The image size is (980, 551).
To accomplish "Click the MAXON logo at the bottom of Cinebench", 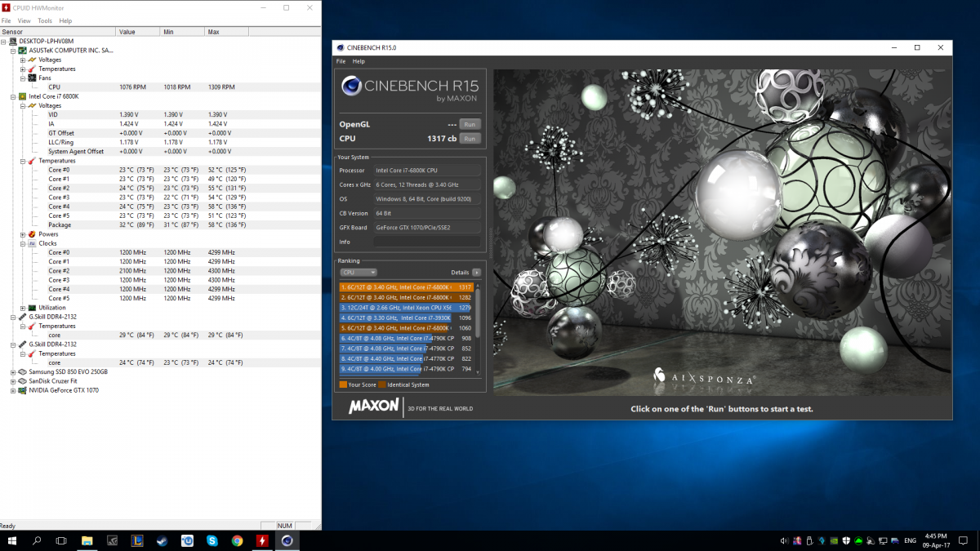I will pos(374,407).
